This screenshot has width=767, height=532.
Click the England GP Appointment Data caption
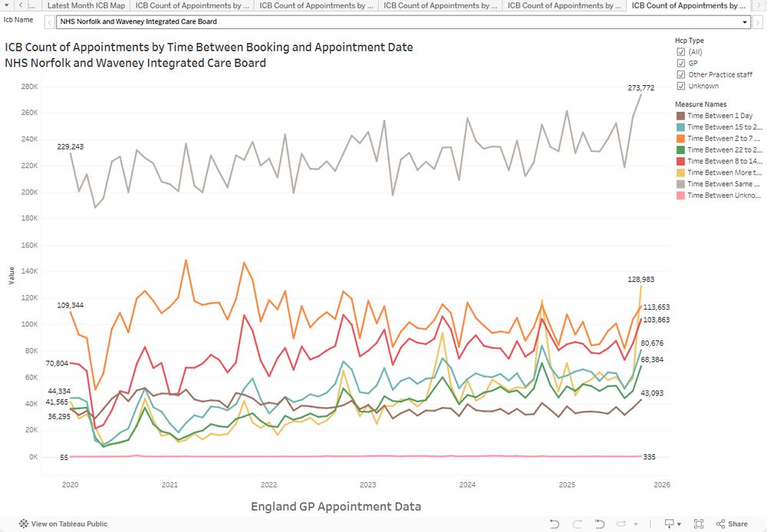[336, 507]
